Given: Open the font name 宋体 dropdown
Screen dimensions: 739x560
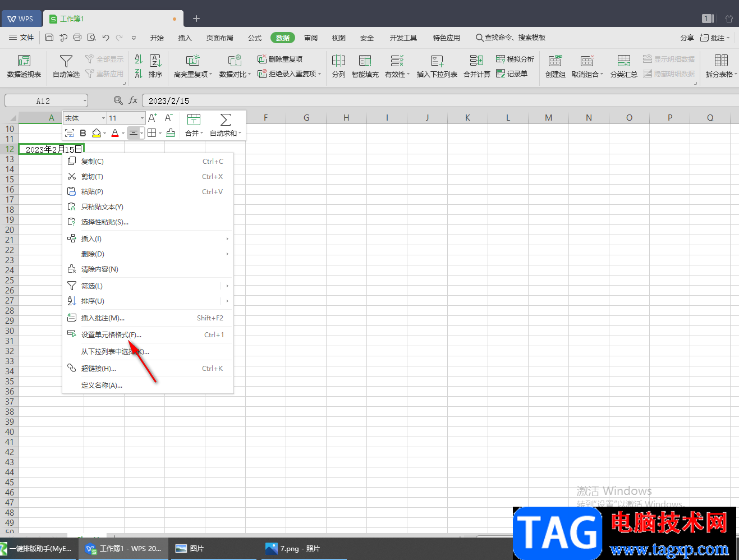Looking at the screenshot, I should pyautogui.click(x=103, y=118).
